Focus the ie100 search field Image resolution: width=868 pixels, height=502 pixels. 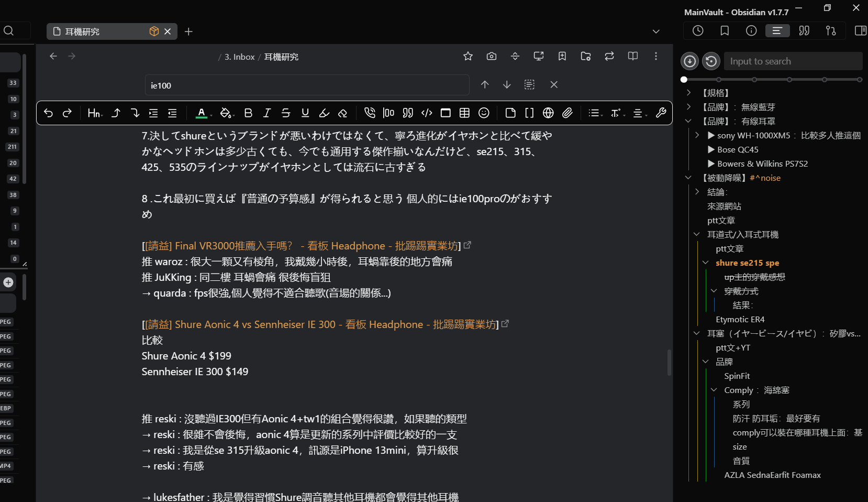click(307, 85)
